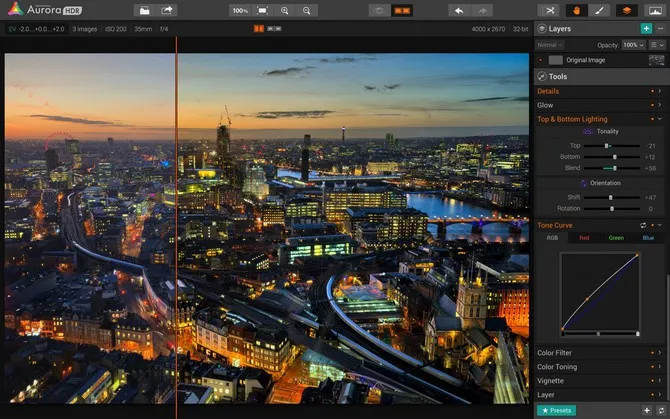Open the Presets panel button
670x419 pixels.
click(x=557, y=410)
